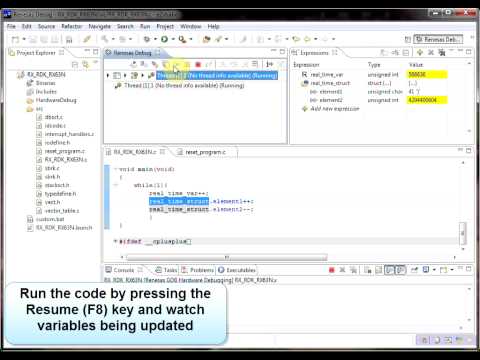Image resolution: width=480 pixels, height=360 pixels.
Task: Select vector_table.c in Project Explorer
Action: pos(62,211)
